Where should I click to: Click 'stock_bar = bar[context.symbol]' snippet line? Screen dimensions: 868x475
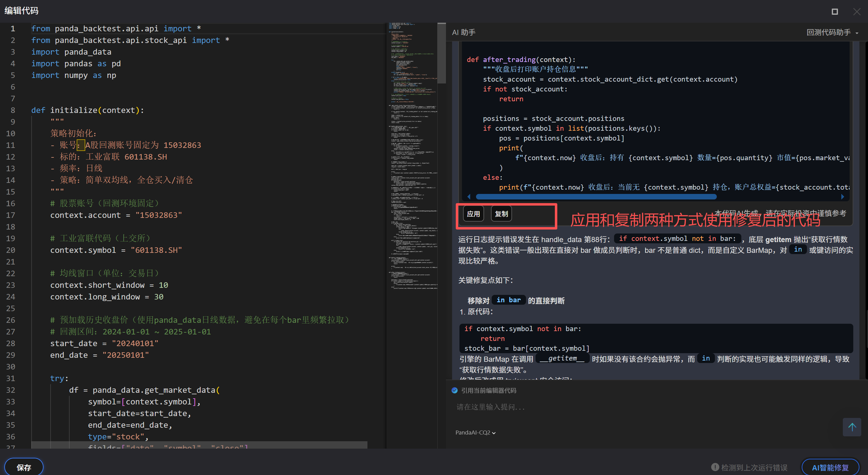(x=527, y=348)
